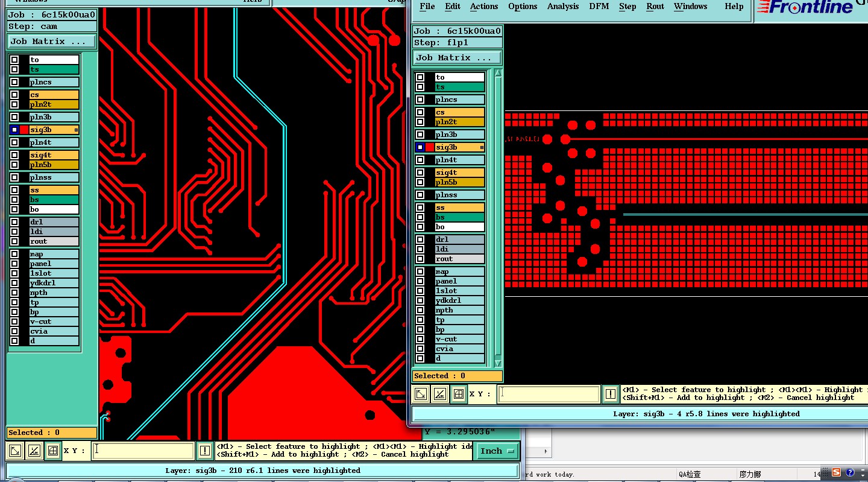
Task: Toggle the 'v-cut' layer checkbox in cam window
Action: [14, 322]
